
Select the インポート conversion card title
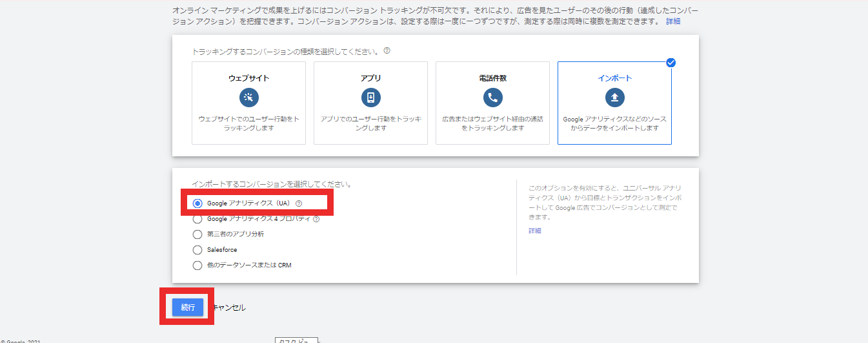[x=614, y=78]
